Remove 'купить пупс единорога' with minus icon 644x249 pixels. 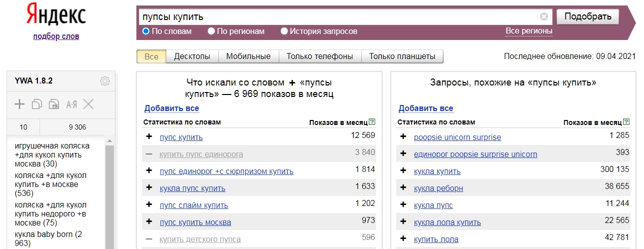(149, 154)
